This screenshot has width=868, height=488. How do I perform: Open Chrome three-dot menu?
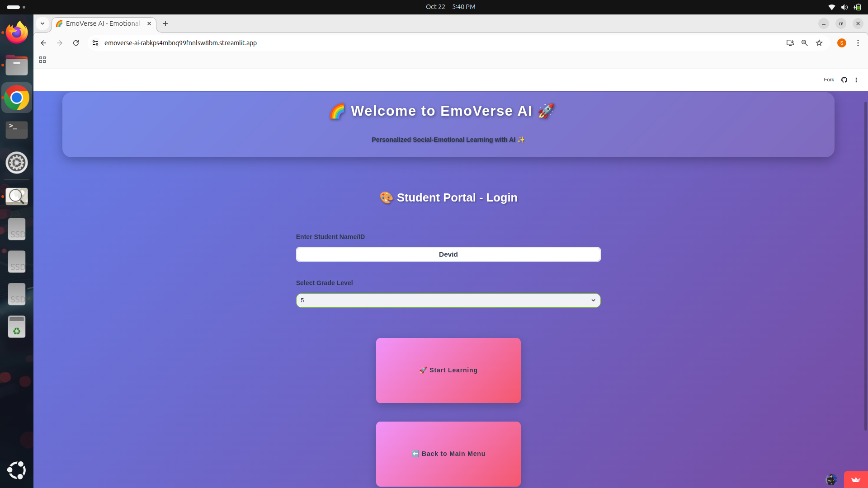click(x=858, y=43)
